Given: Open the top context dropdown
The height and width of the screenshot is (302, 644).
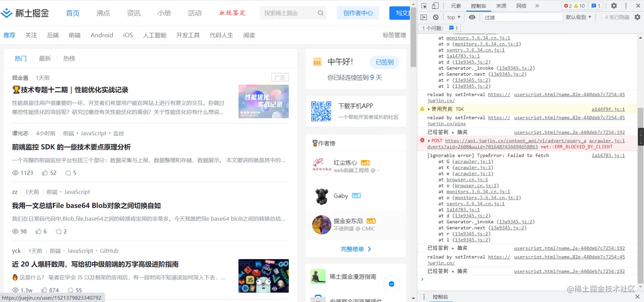Looking at the screenshot, I should tap(454, 17).
